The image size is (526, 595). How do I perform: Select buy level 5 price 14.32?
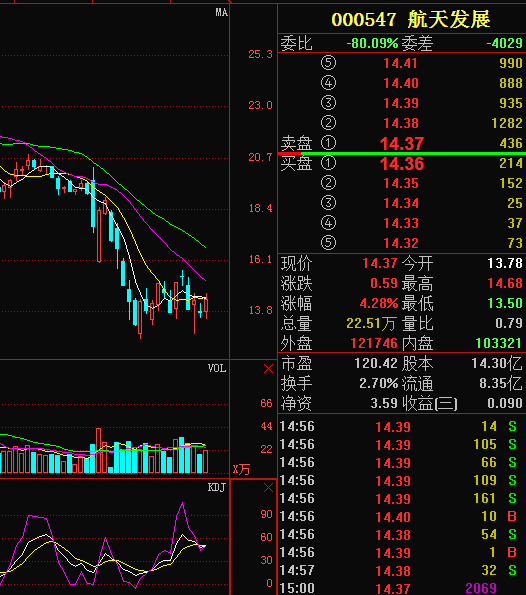[400, 243]
